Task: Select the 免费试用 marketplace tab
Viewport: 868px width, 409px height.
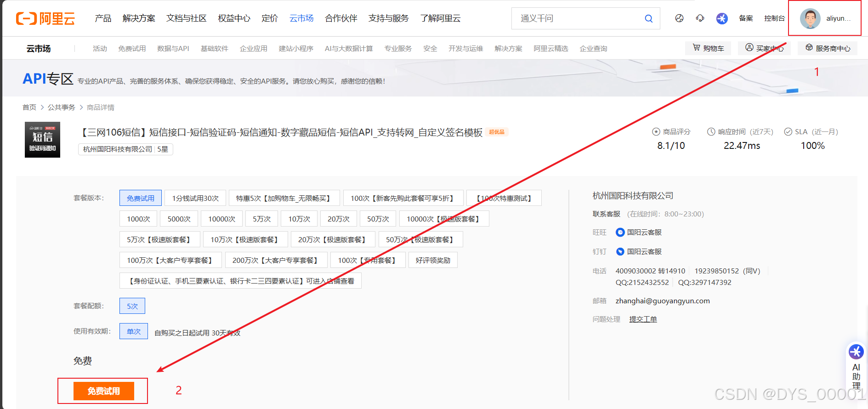Action: (x=132, y=48)
